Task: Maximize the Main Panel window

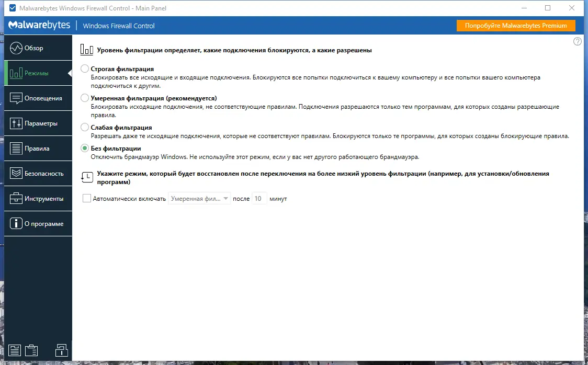Action: tap(548, 8)
